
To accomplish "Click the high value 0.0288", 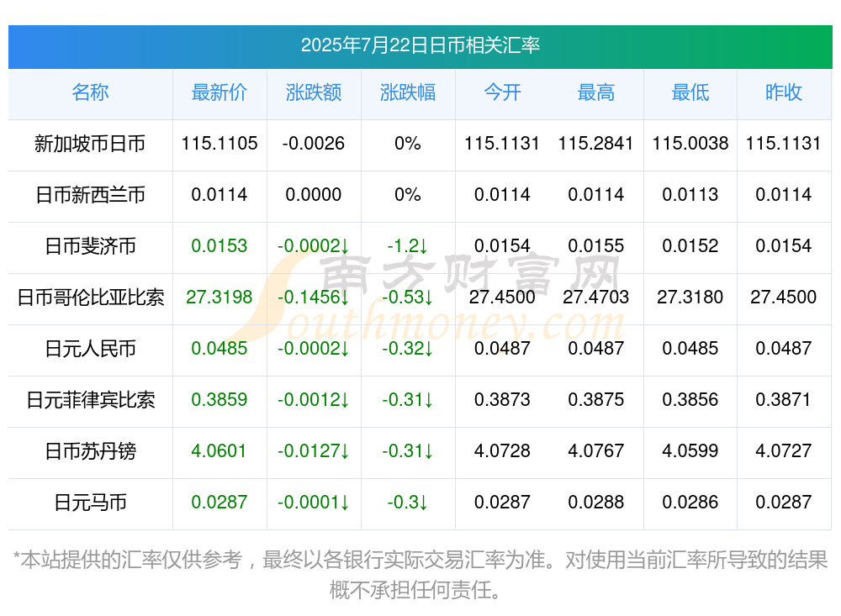I will point(596,502).
